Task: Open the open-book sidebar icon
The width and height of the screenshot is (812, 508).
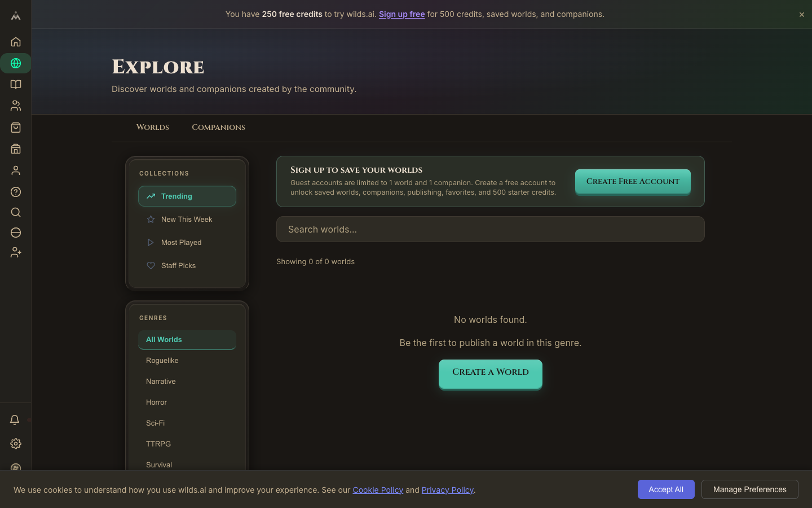Action: 16,85
